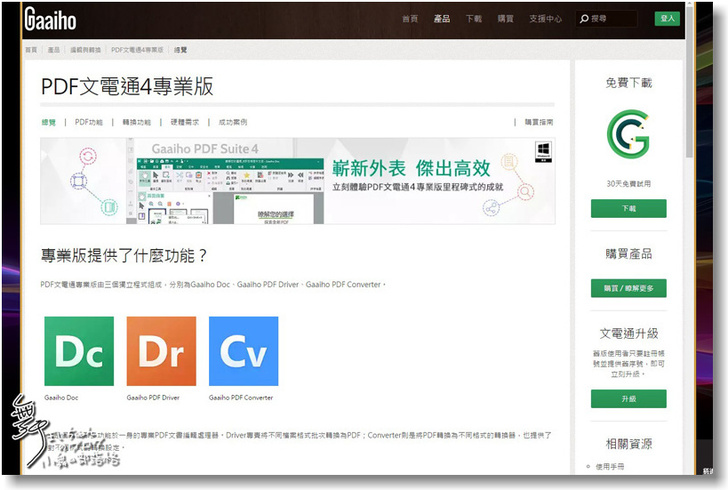
Task: Open the blue Gaaiho PDF Converter (Cv) icon
Action: click(x=243, y=351)
